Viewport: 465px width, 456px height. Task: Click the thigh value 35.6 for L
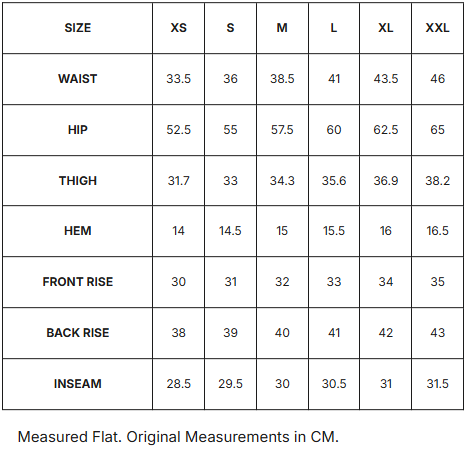click(x=334, y=181)
